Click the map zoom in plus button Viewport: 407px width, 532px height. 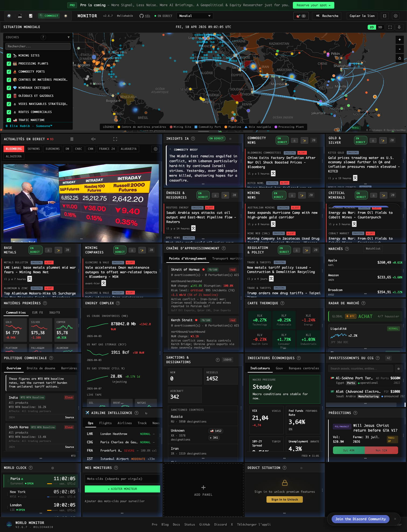[x=399, y=40]
